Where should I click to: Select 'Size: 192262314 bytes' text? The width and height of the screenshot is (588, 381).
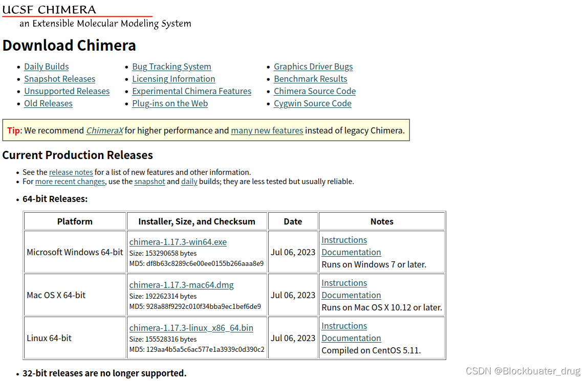(x=163, y=296)
